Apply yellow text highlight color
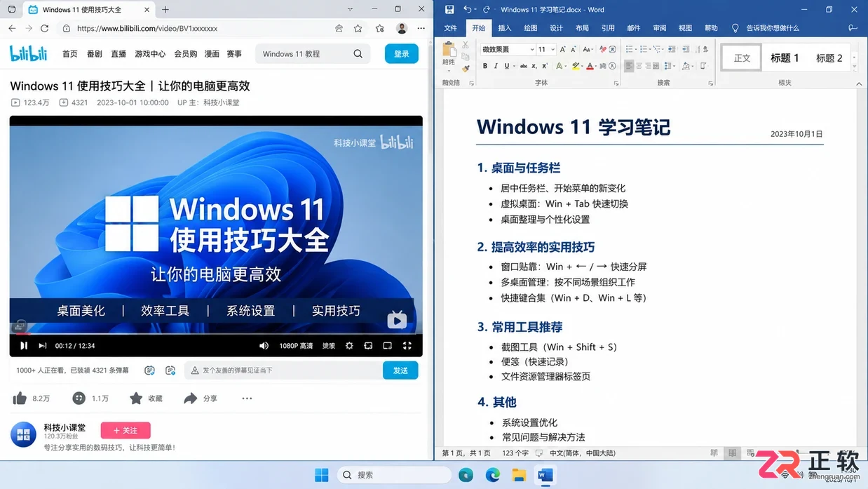The height and width of the screenshot is (489, 868). click(575, 66)
